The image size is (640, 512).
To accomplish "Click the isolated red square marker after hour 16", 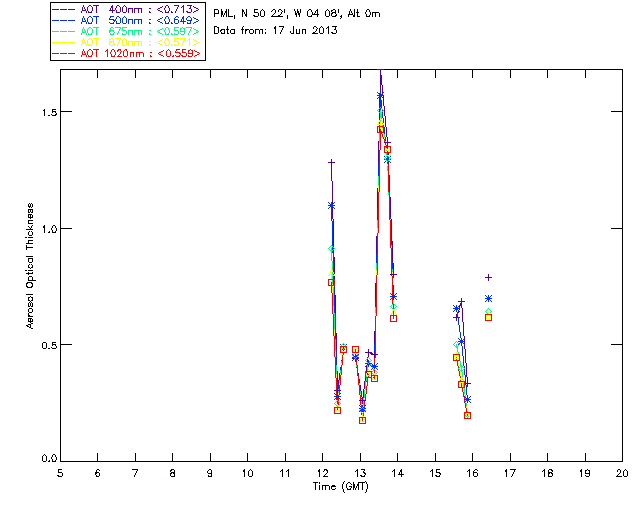I will [488, 318].
